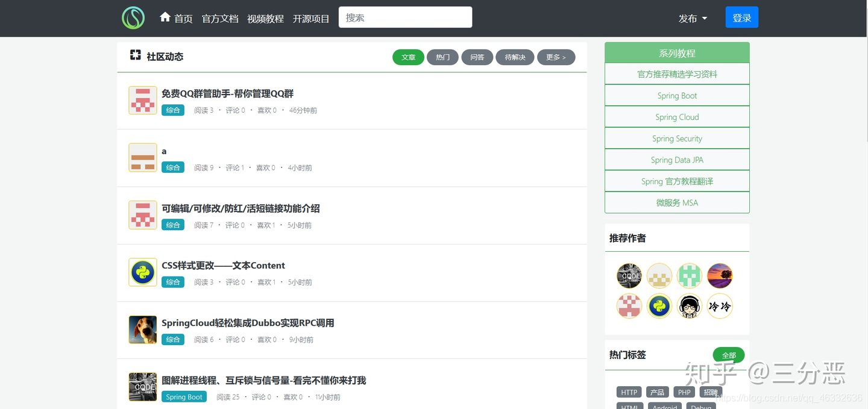This screenshot has width=868, height=409.
Task: Click the 全部 tags button
Action: tap(729, 355)
